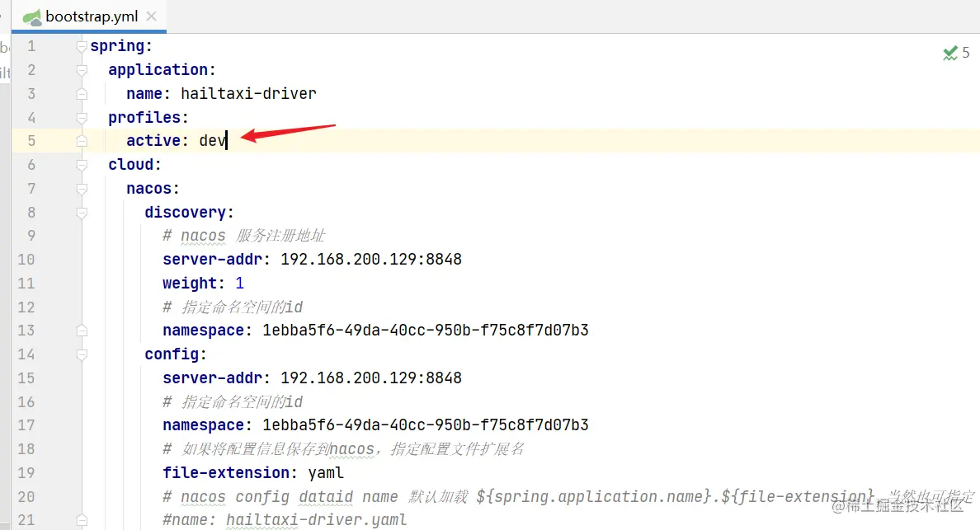Click the namespace value on line 13

point(426,331)
